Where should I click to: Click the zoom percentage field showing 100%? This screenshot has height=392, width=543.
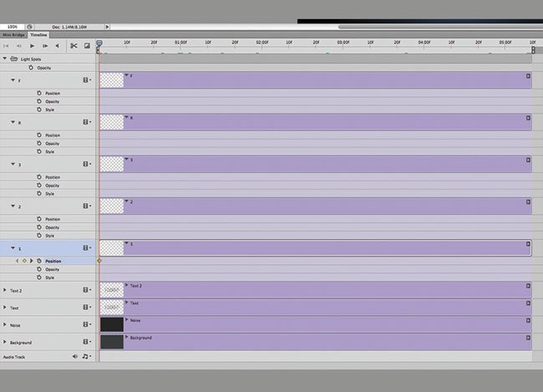12,26
